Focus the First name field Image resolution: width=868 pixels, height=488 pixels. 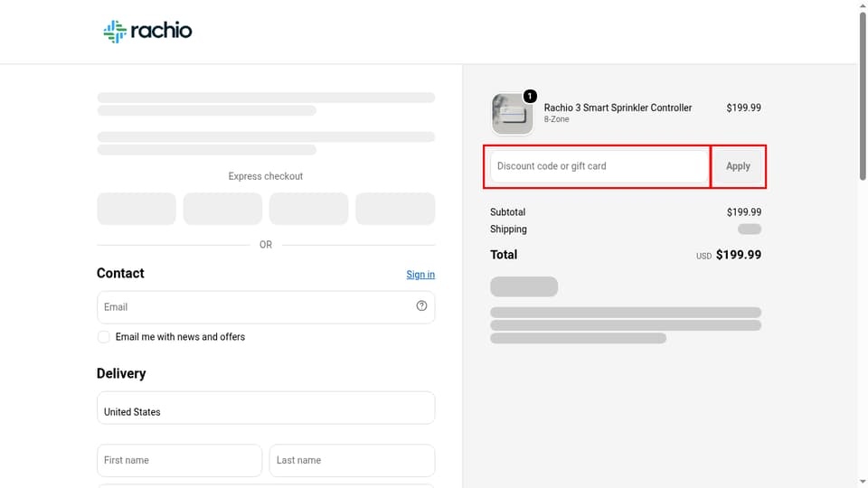[x=179, y=460]
